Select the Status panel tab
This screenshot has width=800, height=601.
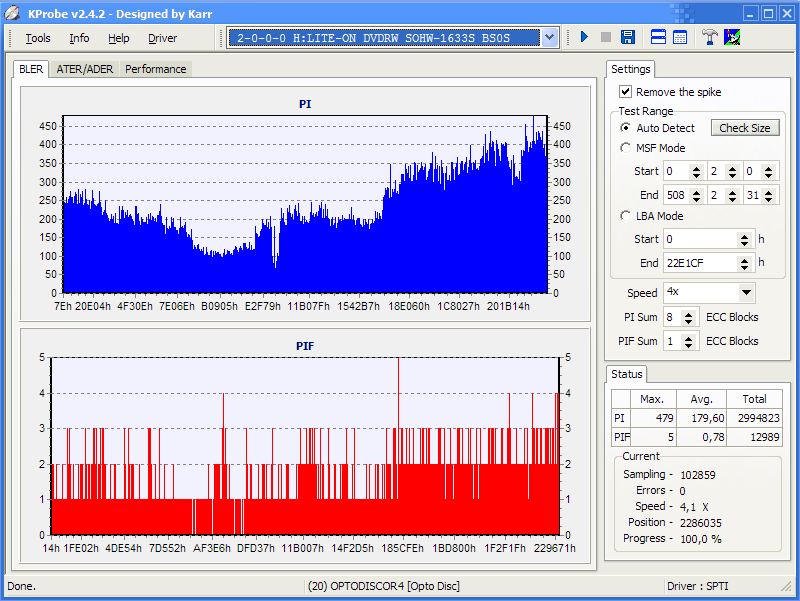[x=627, y=374]
